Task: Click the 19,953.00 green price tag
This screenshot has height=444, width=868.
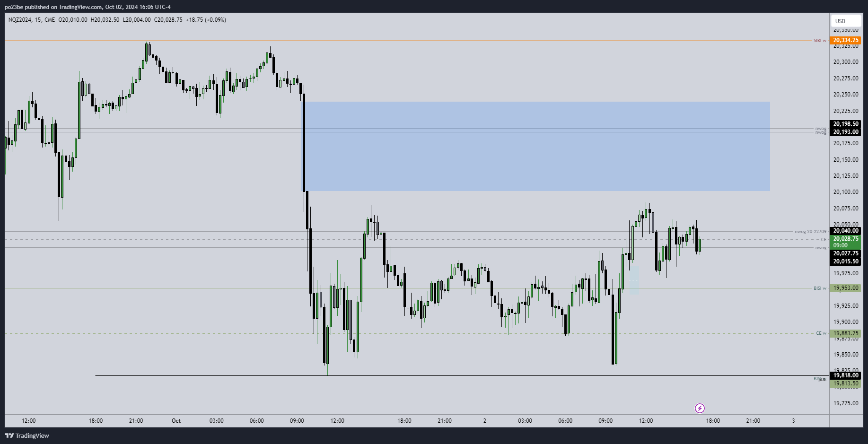Action: (x=845, y=288)
